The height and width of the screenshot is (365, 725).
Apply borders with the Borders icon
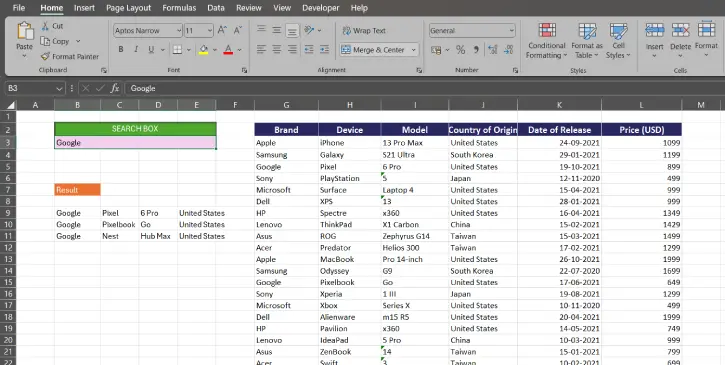point(177,49)
